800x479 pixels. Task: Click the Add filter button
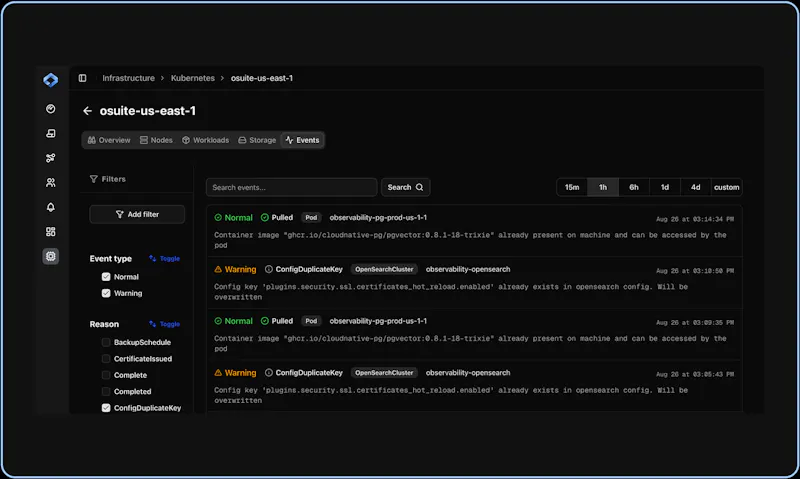[x=137, y=214]
